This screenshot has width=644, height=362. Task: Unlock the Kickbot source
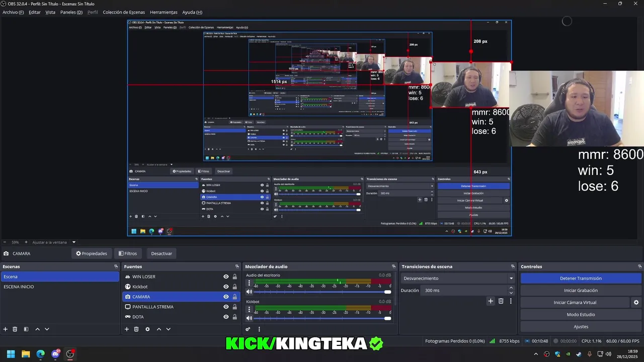click(234, 287)
